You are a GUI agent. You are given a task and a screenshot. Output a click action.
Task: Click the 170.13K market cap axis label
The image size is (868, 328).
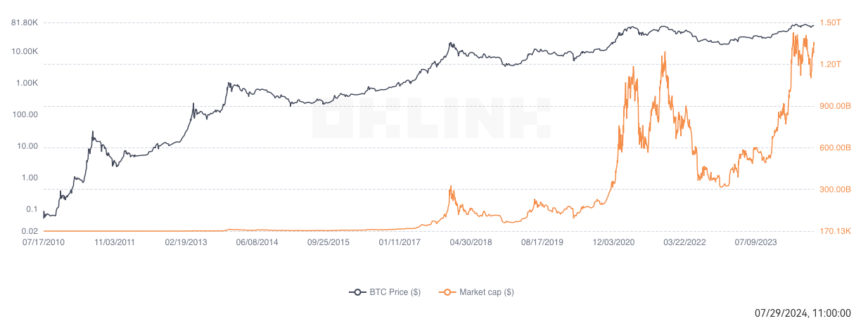tap(836, 231)
